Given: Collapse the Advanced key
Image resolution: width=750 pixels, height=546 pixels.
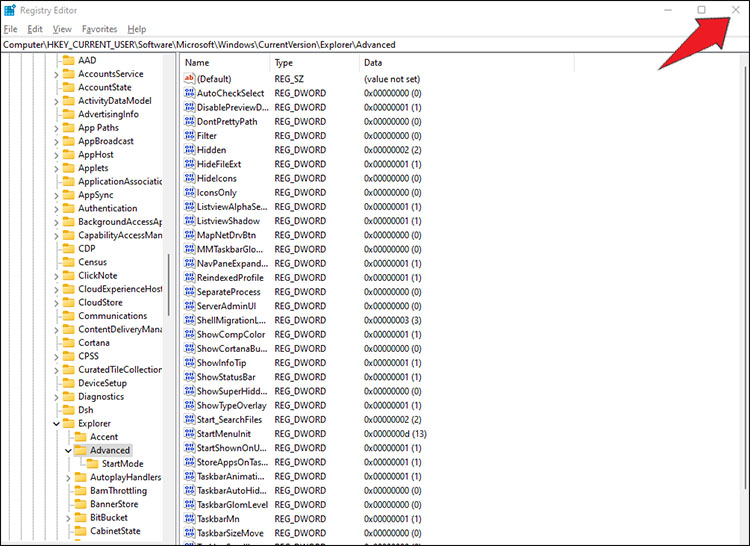Looking at the screenshot, I should coord(68,450).
